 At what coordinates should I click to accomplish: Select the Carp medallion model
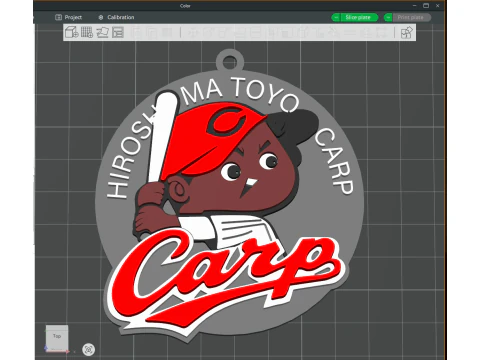pyautogui.click(x=229, y=197)
